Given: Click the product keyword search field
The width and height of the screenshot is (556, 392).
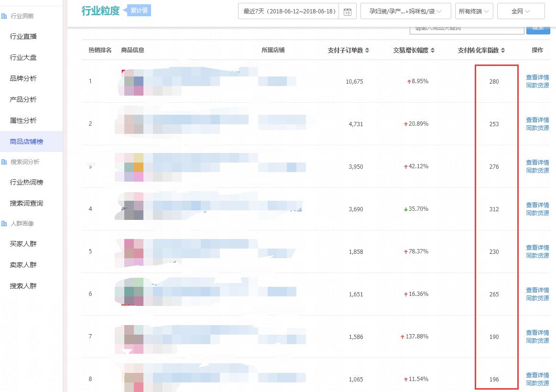Looking at the screenshot, I should pyautogui.click(x=466, y=29).
